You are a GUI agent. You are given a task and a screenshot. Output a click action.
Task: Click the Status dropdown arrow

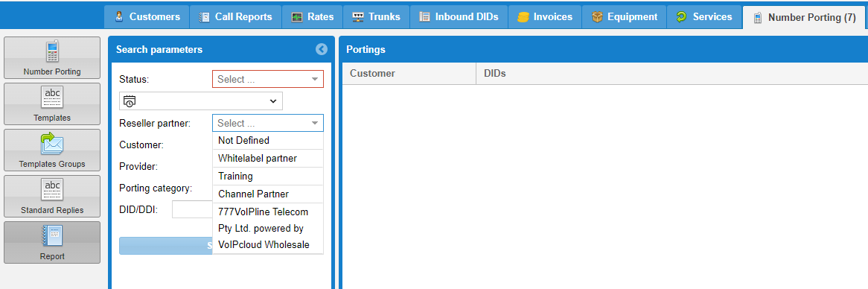point(314,79)
